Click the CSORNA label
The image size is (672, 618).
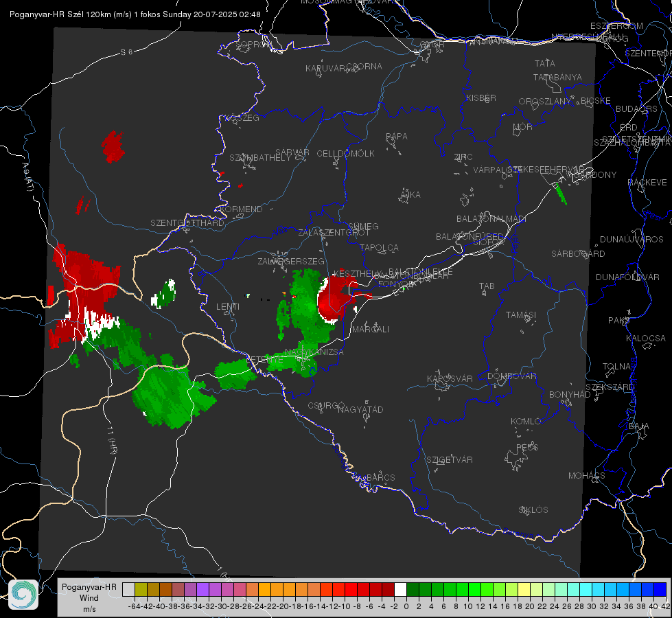coord(364,67)
